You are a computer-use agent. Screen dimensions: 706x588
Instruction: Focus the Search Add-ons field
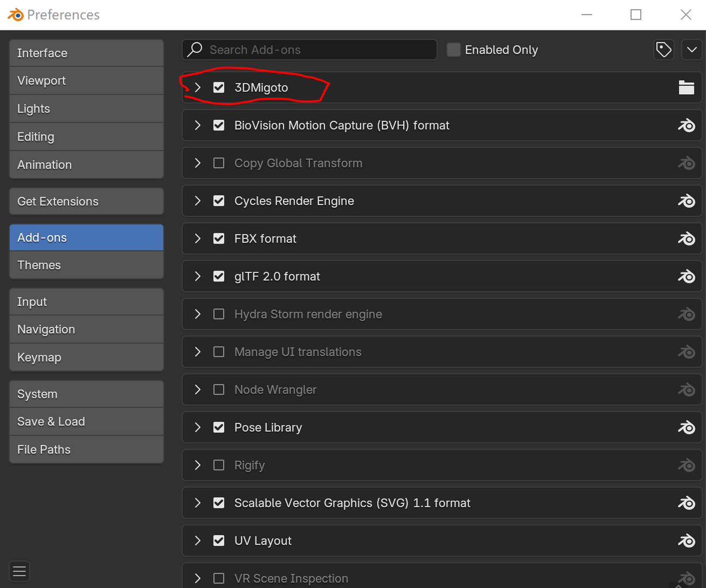[309, 50]
